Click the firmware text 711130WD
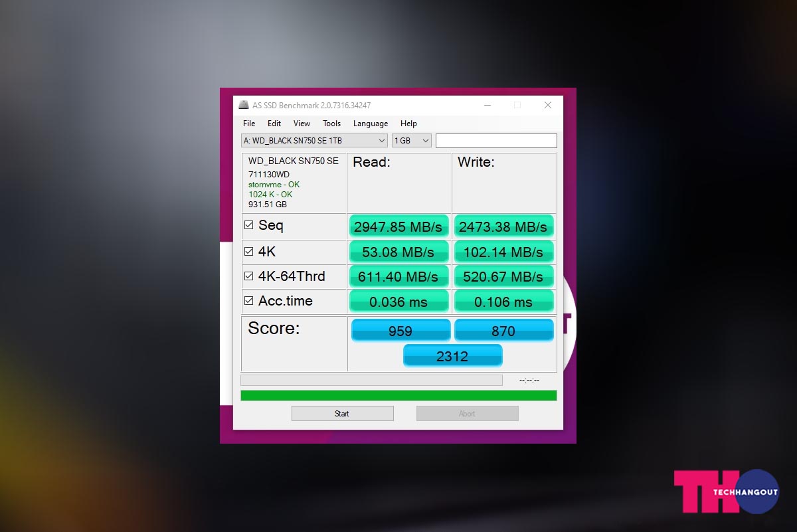 point(269,175)
